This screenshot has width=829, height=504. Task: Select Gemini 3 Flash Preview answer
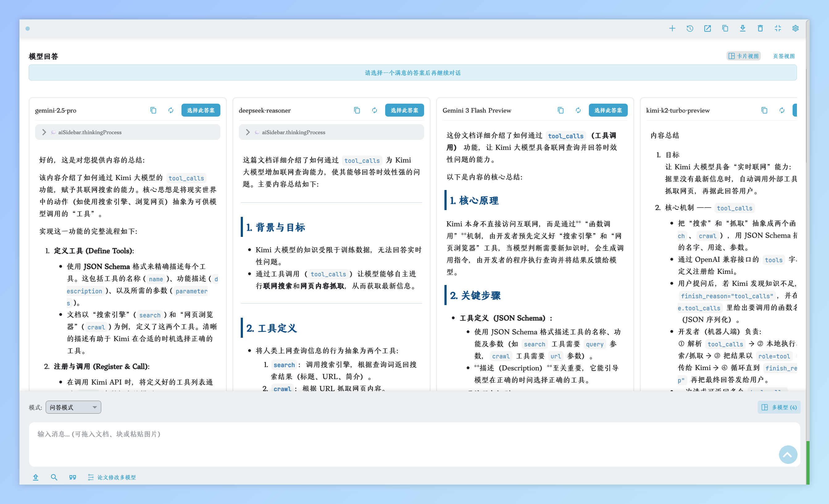coord(608,110)
